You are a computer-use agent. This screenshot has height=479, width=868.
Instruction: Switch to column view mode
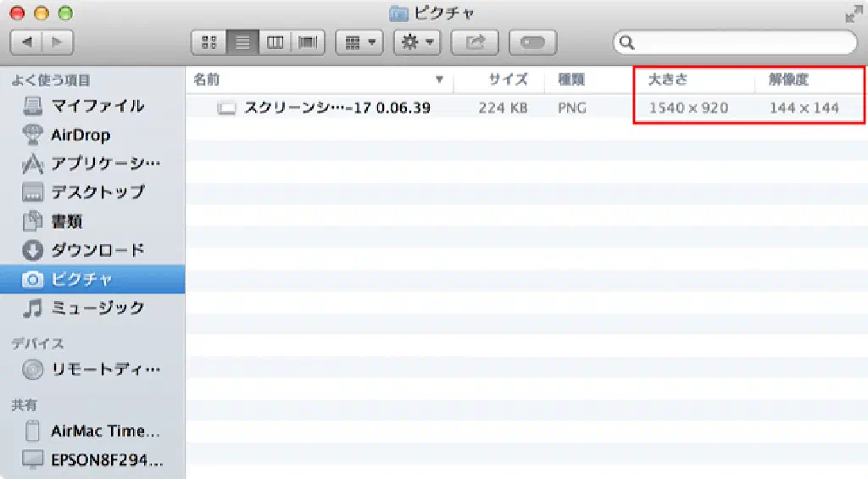coord(275,42)
